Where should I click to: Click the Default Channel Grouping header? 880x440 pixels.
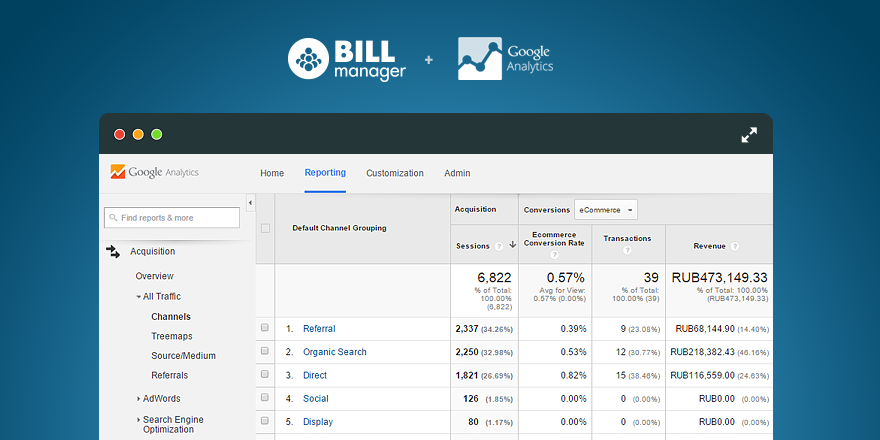pos(340,228)
